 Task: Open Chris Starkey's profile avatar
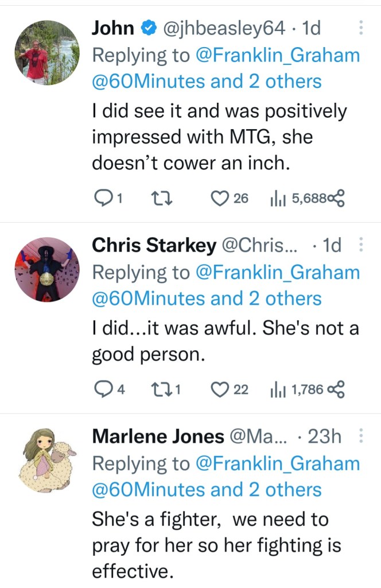tap(47, 269)
